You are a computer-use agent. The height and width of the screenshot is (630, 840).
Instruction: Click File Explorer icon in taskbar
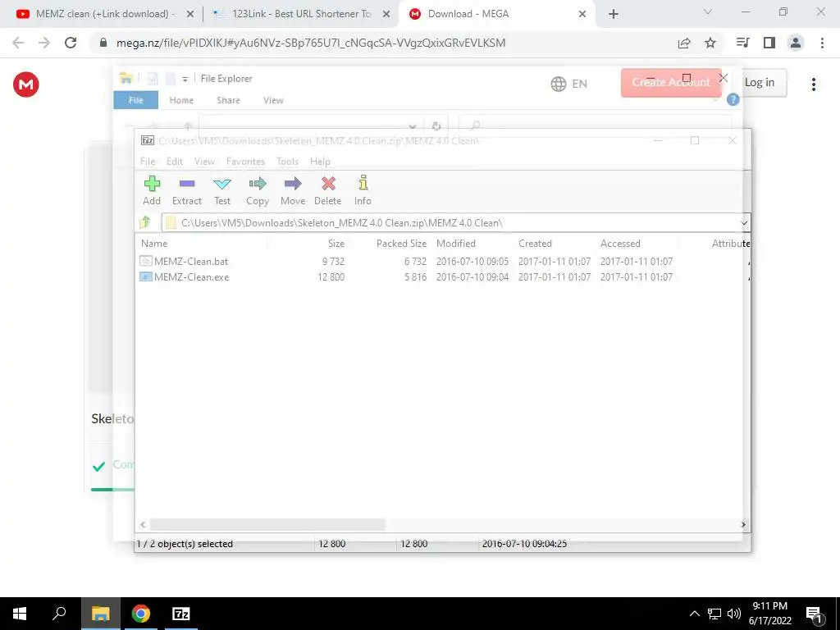point(100,614)
